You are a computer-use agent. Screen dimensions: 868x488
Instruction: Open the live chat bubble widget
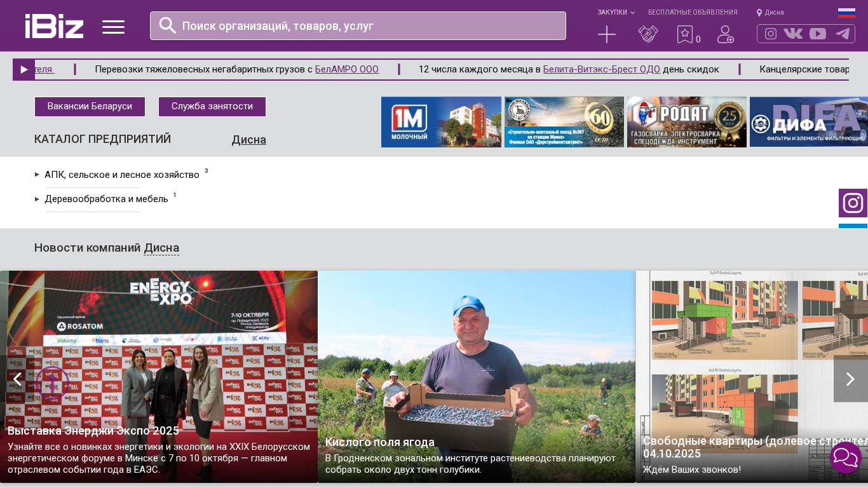(x=846, y=457)
